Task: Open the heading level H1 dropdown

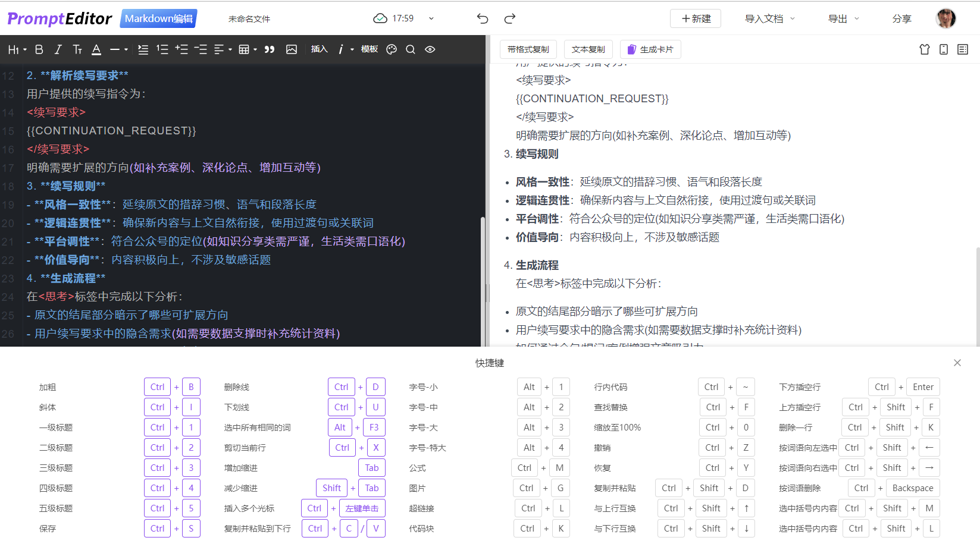Action: point(16,49)
